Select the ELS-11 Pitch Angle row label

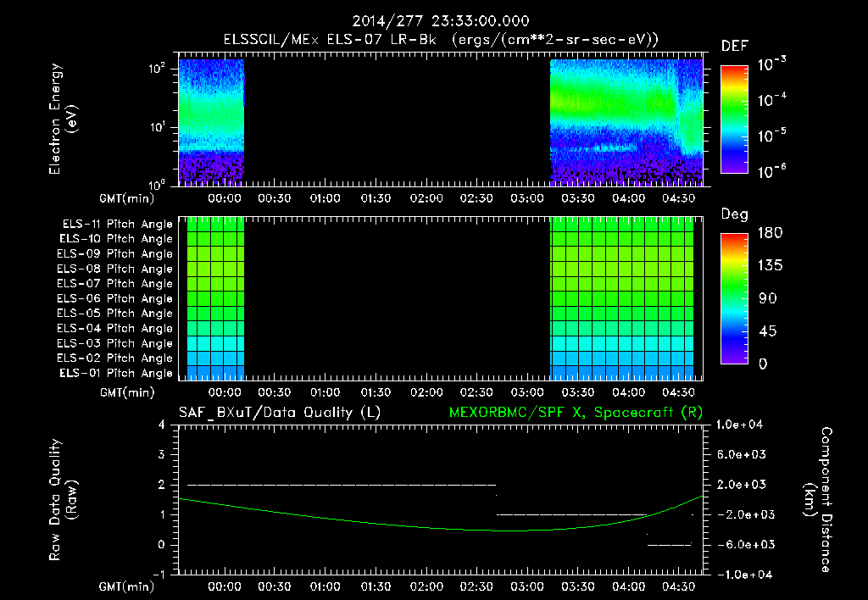click(117, 225)
